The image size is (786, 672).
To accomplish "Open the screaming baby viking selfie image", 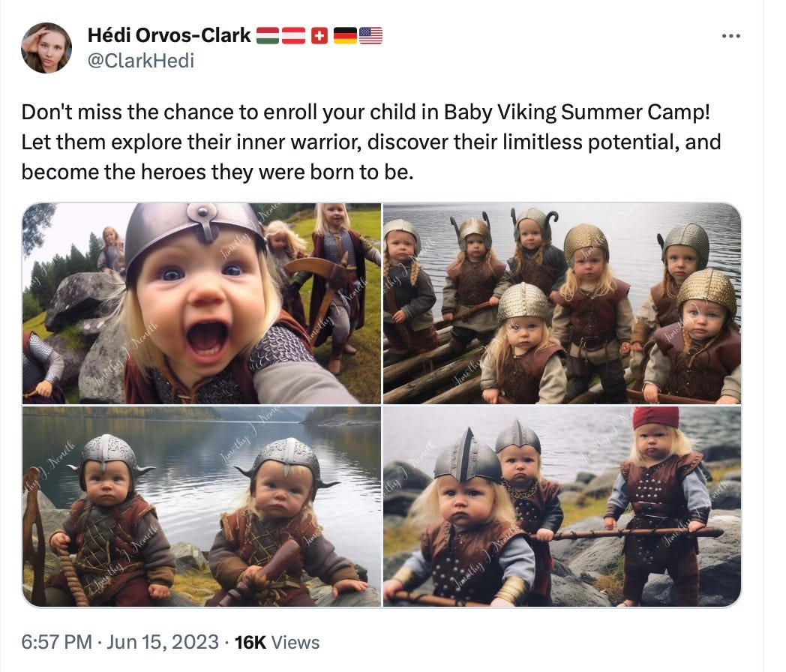I will click(202, 303).
